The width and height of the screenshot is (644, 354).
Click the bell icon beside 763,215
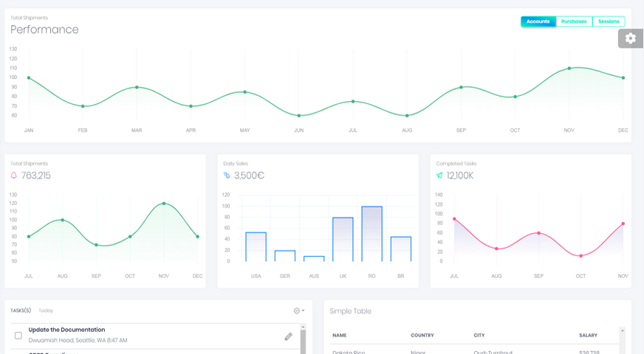(x=14, y=176)
